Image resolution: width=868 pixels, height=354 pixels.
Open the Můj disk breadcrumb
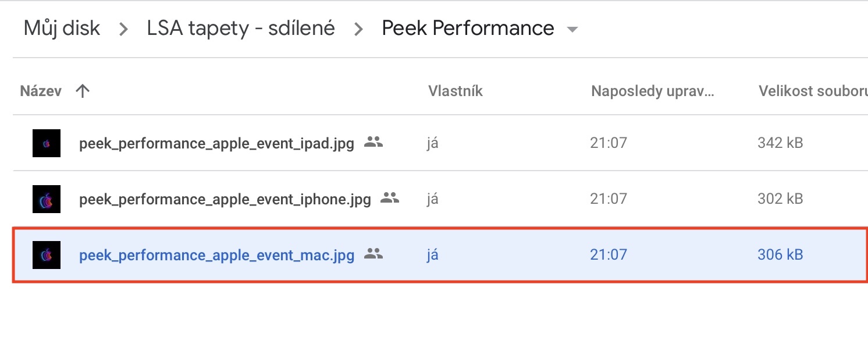pyautogui.click(x=62, y=29)
